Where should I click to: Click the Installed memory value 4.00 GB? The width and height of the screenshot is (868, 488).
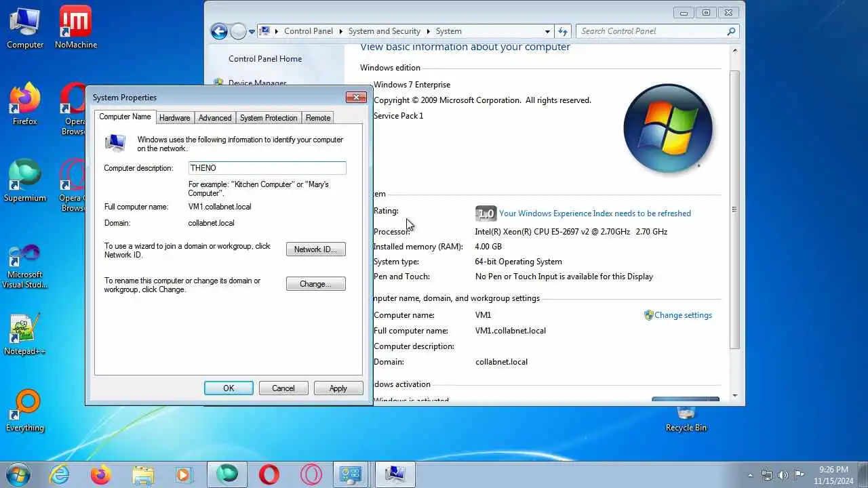488,247
